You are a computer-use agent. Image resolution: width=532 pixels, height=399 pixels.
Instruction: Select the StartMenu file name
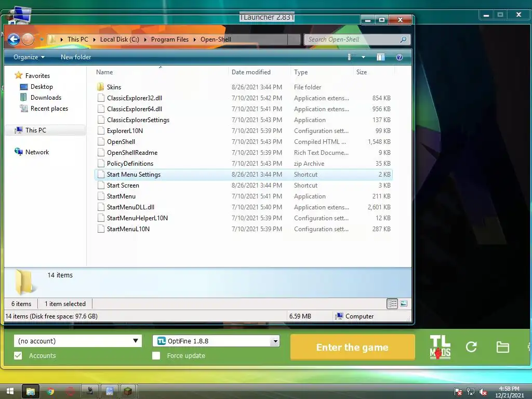pyautogui.click(x=121, y=196)
